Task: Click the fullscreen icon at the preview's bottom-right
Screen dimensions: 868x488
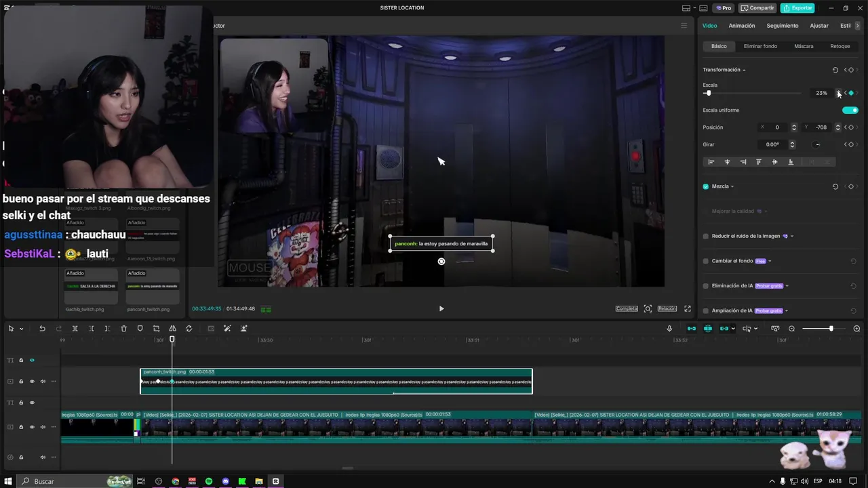Action: click(688, 308)
